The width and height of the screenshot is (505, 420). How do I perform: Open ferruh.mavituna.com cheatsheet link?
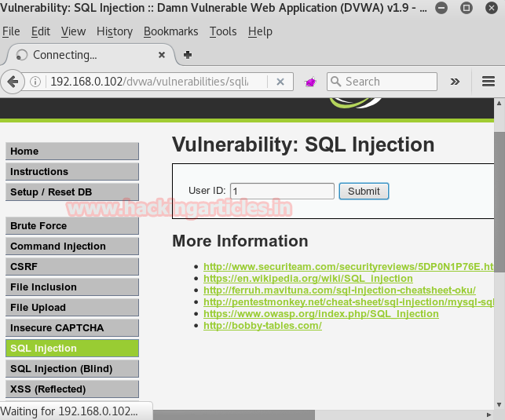pyautogui.click(x=339, y=290)
